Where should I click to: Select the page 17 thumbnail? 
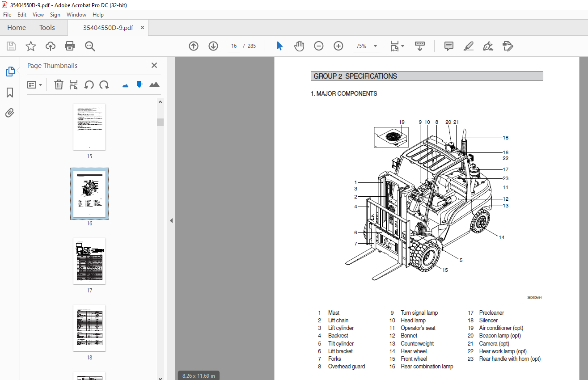(x=89, y=261)
